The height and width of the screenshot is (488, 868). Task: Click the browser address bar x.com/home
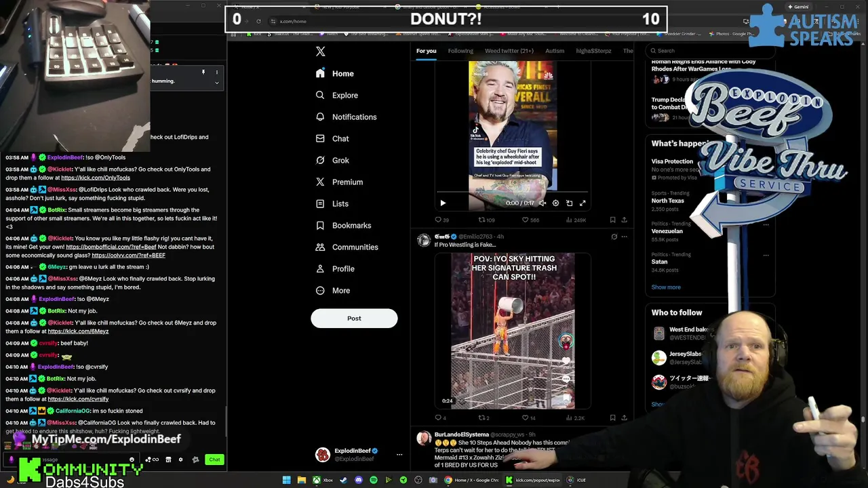tap(292, 21)
